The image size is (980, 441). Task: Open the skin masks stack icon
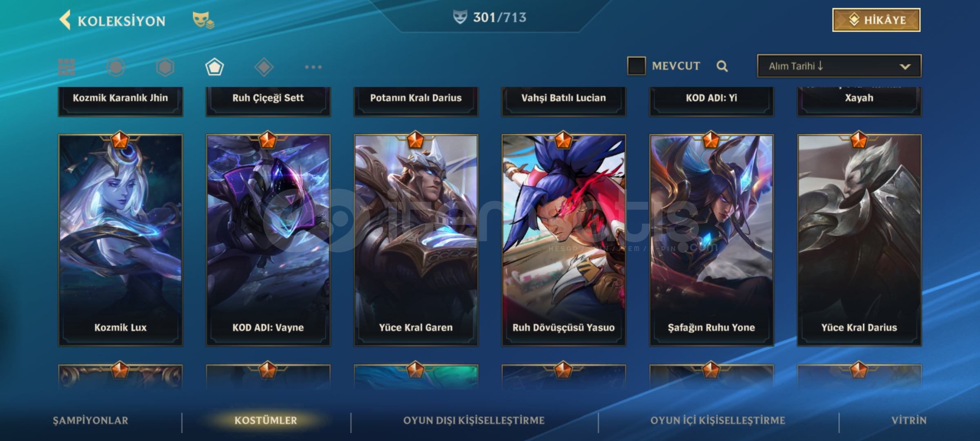point(203,20)
